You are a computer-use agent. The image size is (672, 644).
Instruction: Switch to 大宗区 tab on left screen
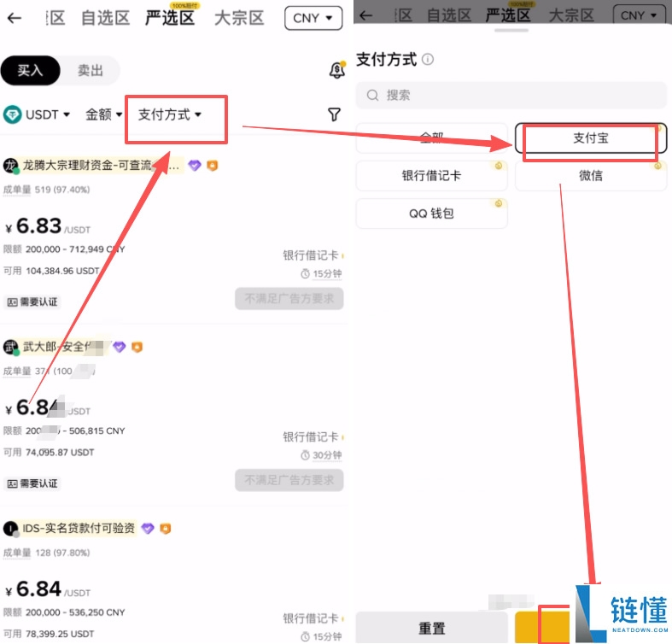click(x=239, y=18)
